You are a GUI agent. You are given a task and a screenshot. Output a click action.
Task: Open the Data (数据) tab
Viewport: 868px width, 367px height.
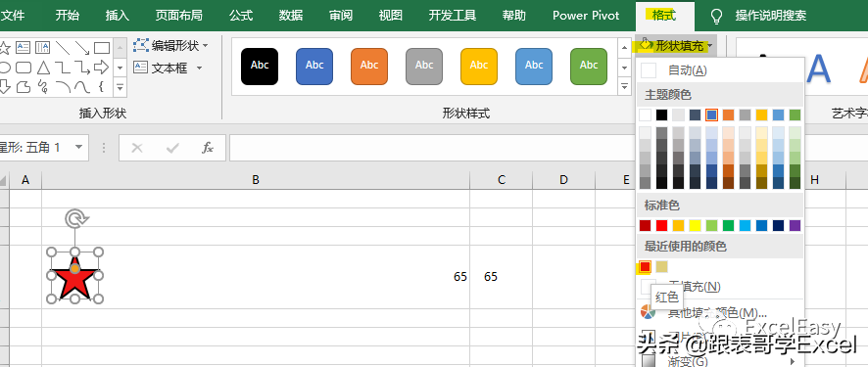pos(291,16)
